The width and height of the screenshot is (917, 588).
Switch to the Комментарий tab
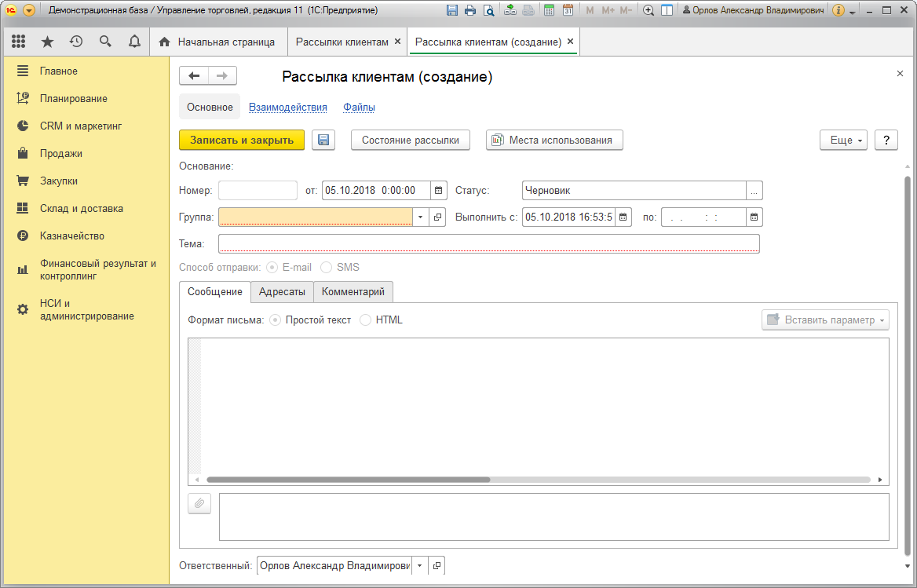[x=353, y=292]
